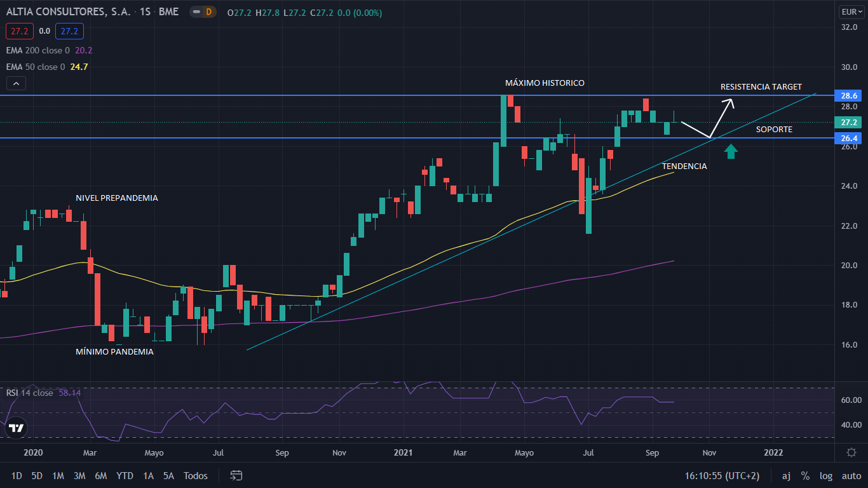This screenshot has height=488, width=868.
Task: Open the go-to-date calendar icon
Action: [x=236, y=475]
